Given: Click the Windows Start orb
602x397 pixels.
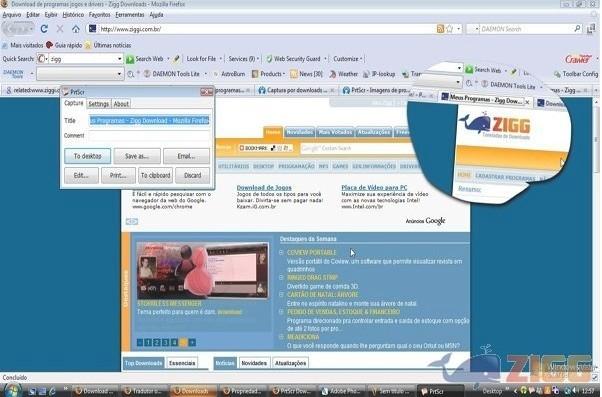Looking at the screenshot, I should 12,390.
